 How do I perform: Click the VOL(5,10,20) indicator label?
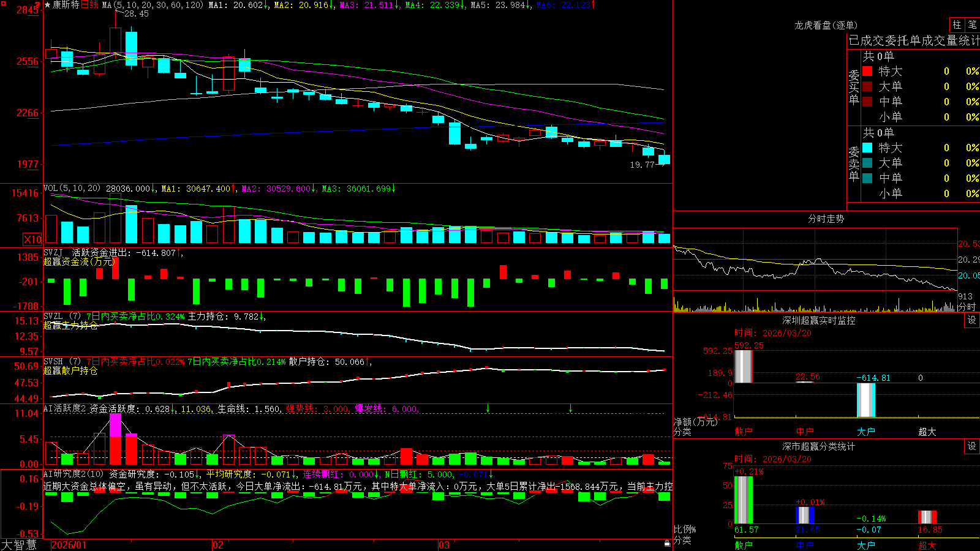72,189
